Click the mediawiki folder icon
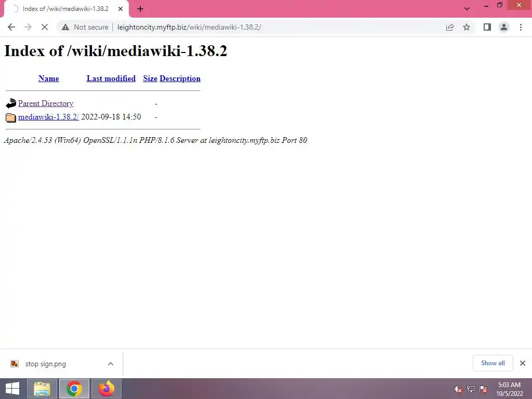 [x=11, y=117]
